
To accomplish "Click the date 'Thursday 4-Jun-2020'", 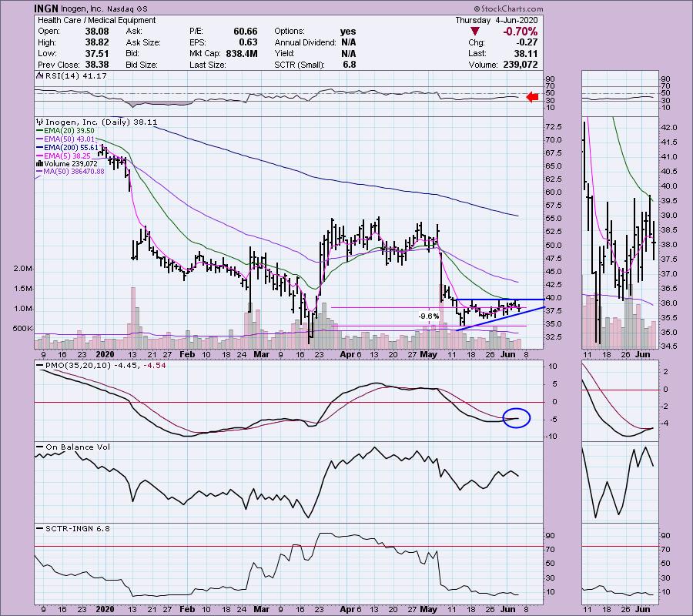I will tap(497, 20).
